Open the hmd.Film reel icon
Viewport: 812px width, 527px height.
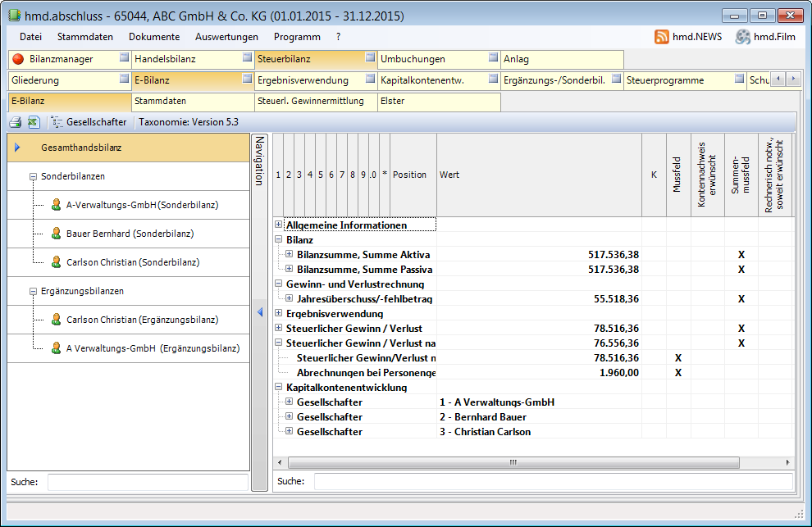743,37
